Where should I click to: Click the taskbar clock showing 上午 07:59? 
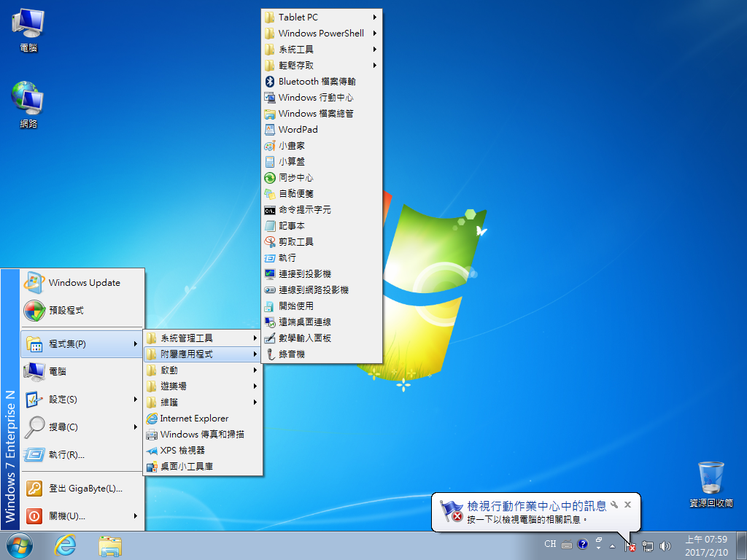(x=706, y=545)
